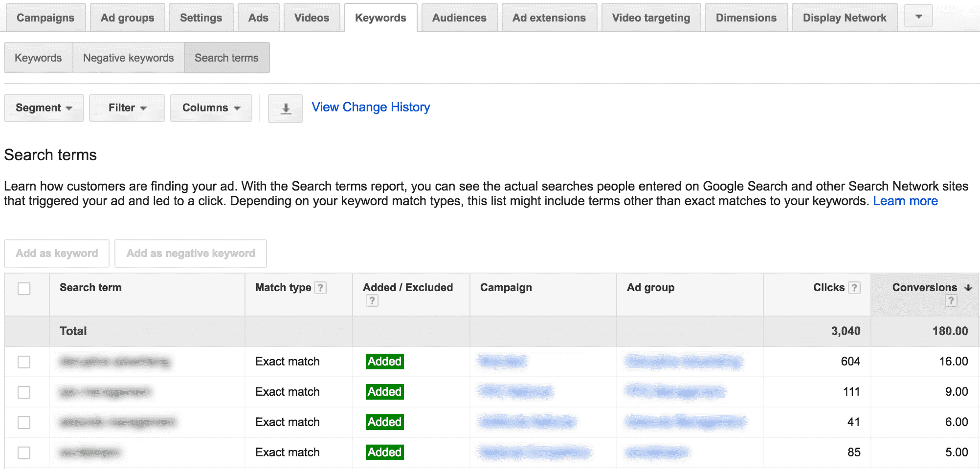Open the Segment dropdown

(x=44, y=108)
